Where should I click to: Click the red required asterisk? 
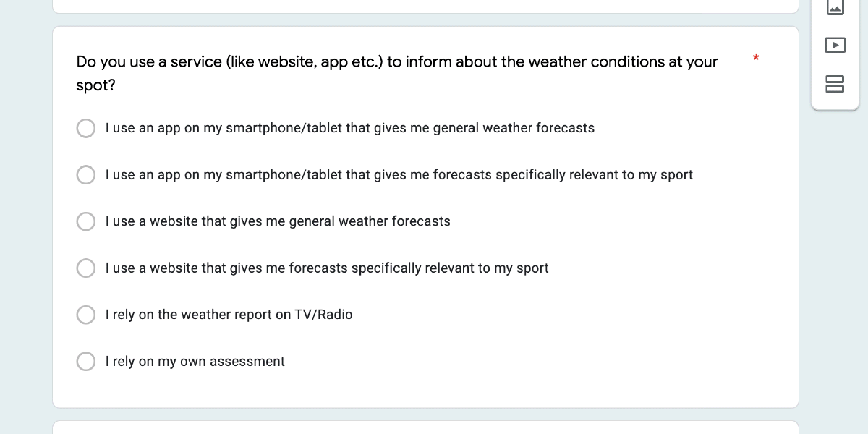756,59
